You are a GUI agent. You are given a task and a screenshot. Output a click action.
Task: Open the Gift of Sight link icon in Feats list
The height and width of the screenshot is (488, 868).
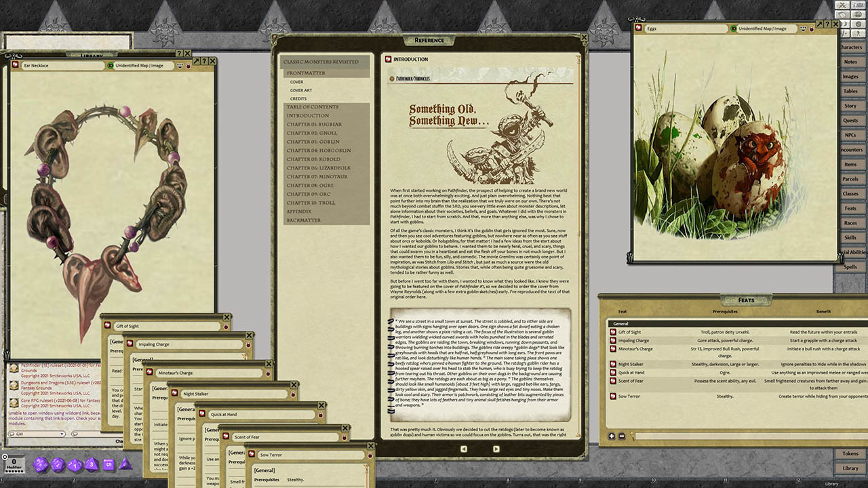(613, 332)
